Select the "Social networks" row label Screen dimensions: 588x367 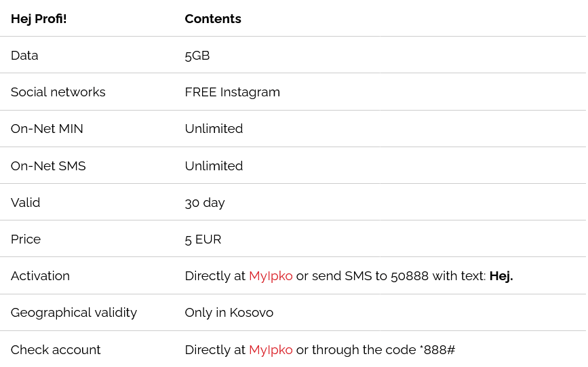[x=58, y=92]
